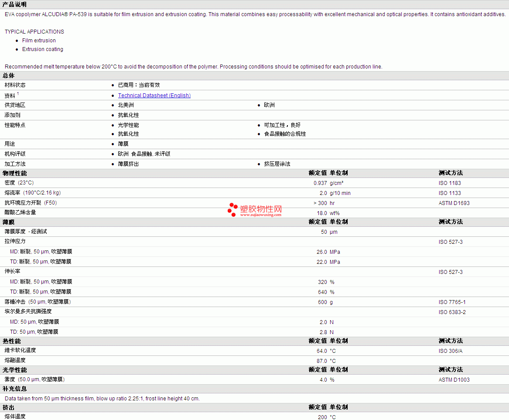
Task: Select the 供货地区 label
Action: (15, 105)
